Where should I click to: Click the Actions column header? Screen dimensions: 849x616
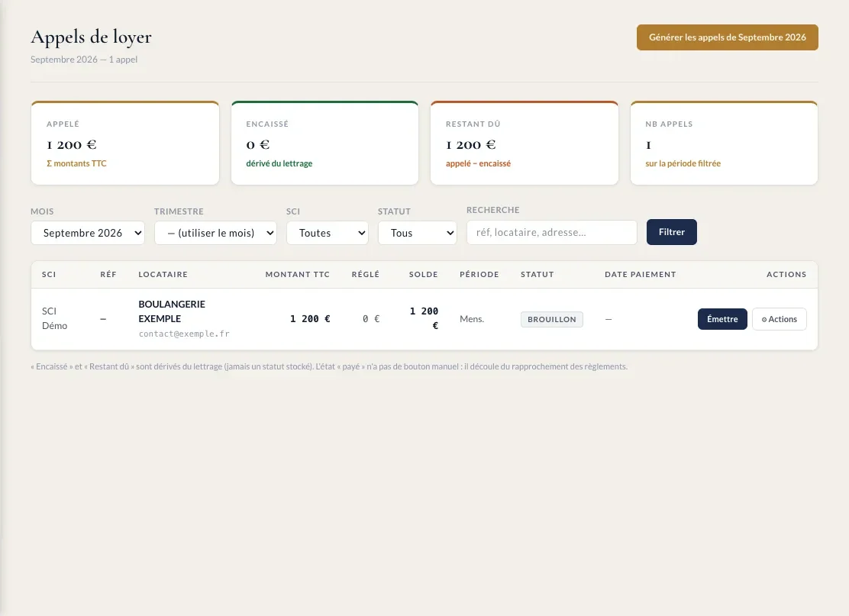pyautogui.click(x=786, y=275)
